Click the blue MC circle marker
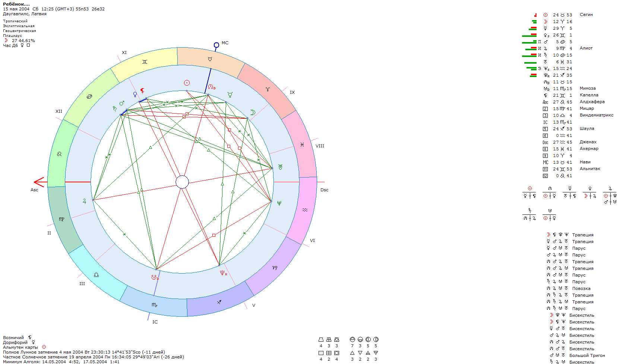Image resolution: width=626 pixels, height=364 pixels. tap(216, 45)
